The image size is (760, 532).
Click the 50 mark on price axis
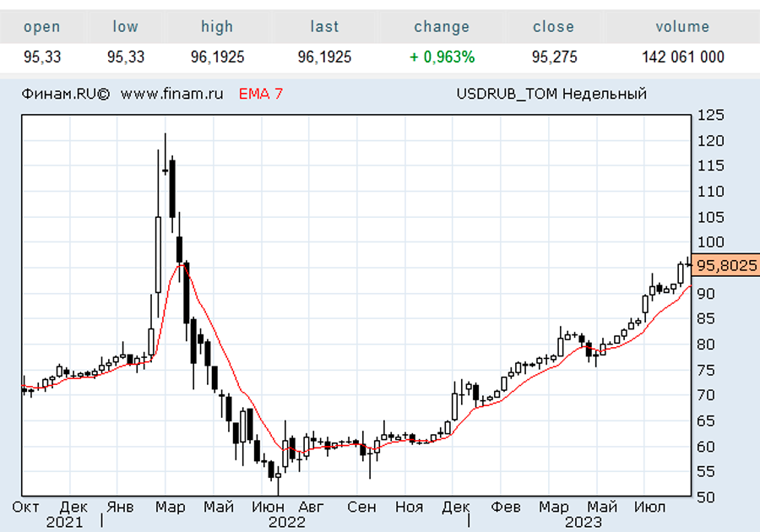pyautogui.click(x=707, y=497)
